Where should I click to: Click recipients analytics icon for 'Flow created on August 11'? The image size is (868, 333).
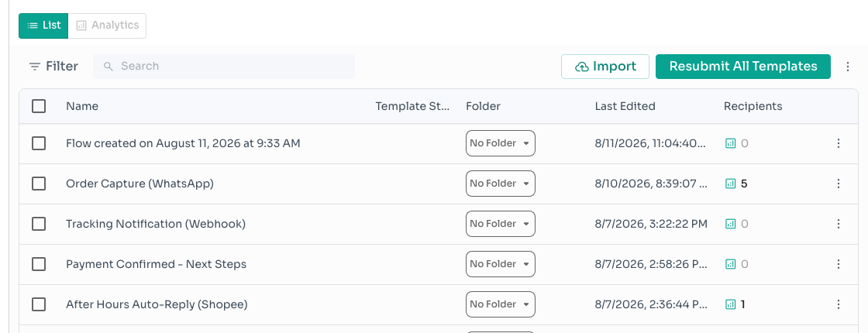tap(730, 143)
